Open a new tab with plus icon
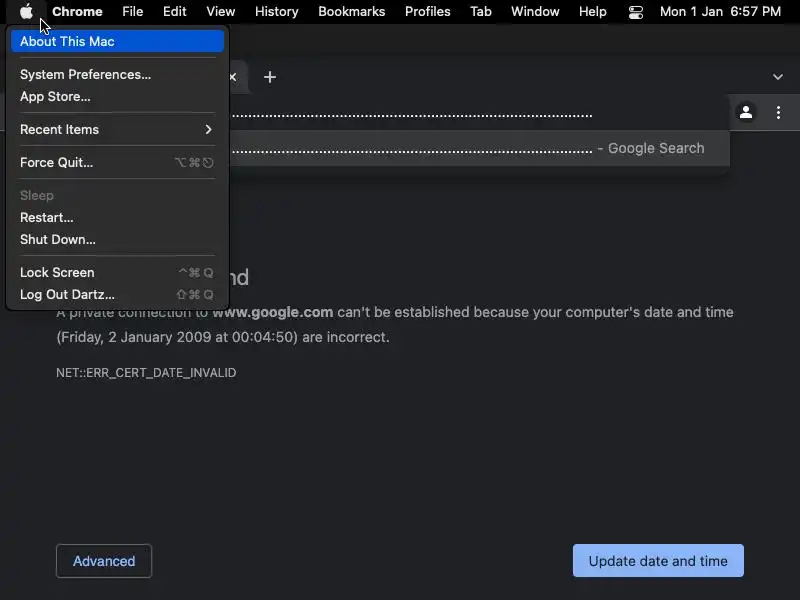Viewport: 800px width, 600px height. click(270, 77)
